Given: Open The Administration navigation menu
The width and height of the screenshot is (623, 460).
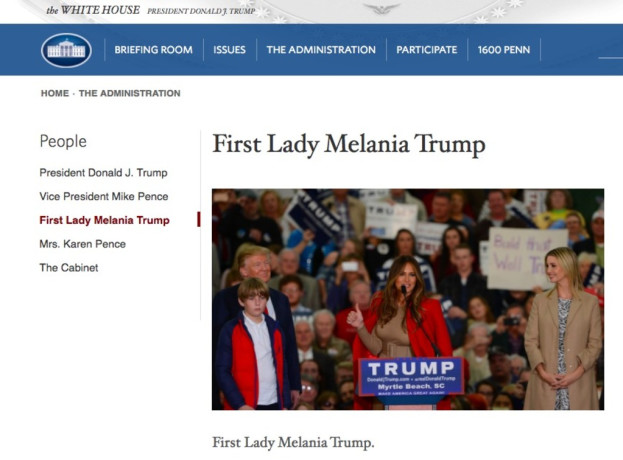Looking at the screenshot, I should (321, 50).
